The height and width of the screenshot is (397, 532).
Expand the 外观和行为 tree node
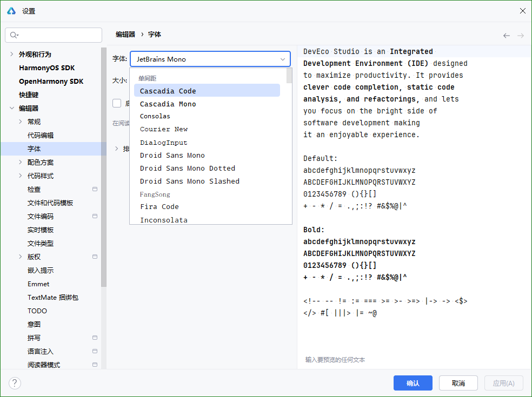tap(12, 55)
